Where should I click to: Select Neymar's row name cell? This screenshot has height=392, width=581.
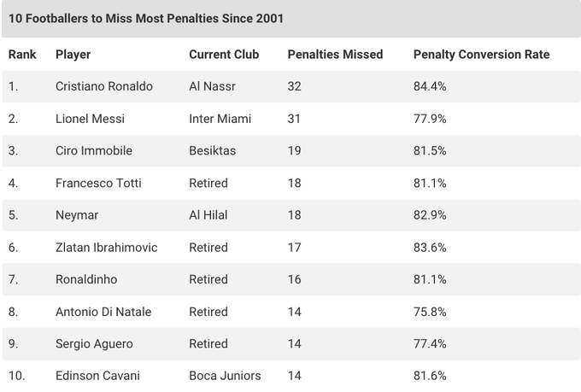point(77,215)
